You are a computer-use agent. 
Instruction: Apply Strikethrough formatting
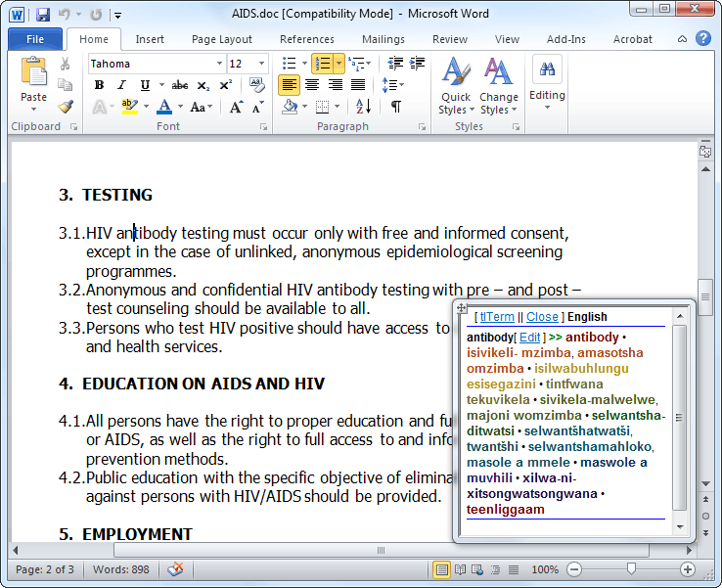click(x=180, y=85)
